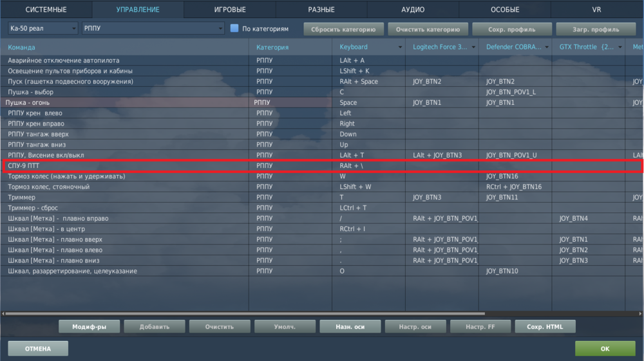Image resolution: width=644 pixels, height=361 pixels.
Task: Select РППУ крен вправо row
Action: (322, 124)
